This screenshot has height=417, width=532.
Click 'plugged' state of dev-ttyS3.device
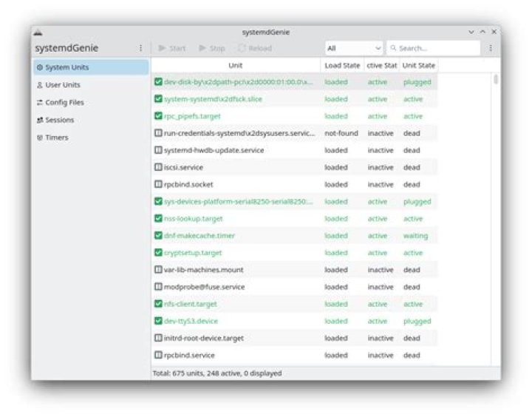click(x=417, y=321)
